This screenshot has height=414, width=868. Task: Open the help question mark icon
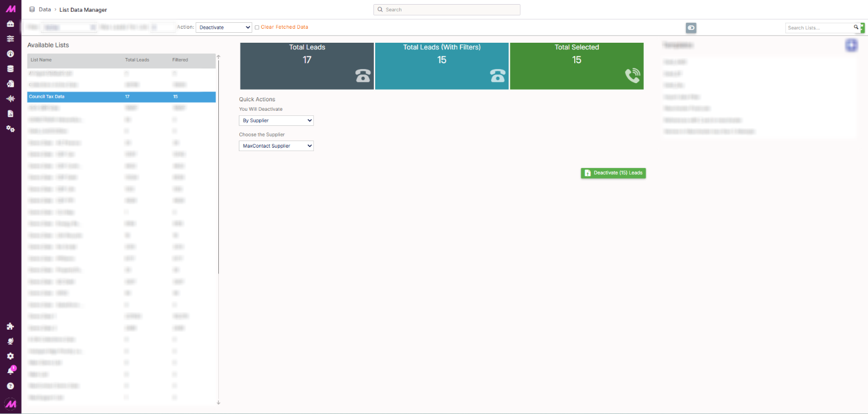coord(11,386)
